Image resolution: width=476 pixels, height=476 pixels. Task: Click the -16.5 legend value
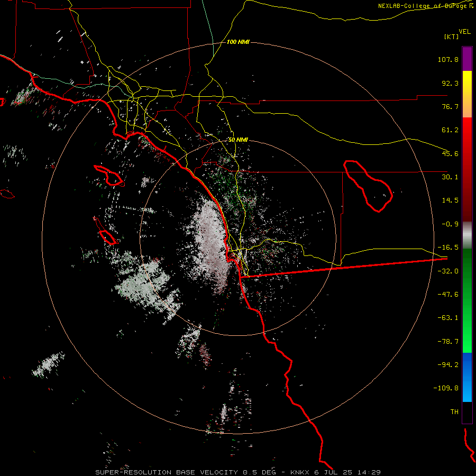[x=448, y=248]
